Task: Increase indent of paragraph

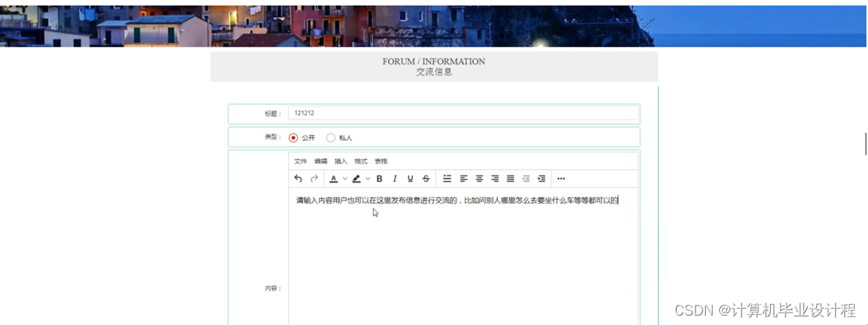Action: coord(541,179)
